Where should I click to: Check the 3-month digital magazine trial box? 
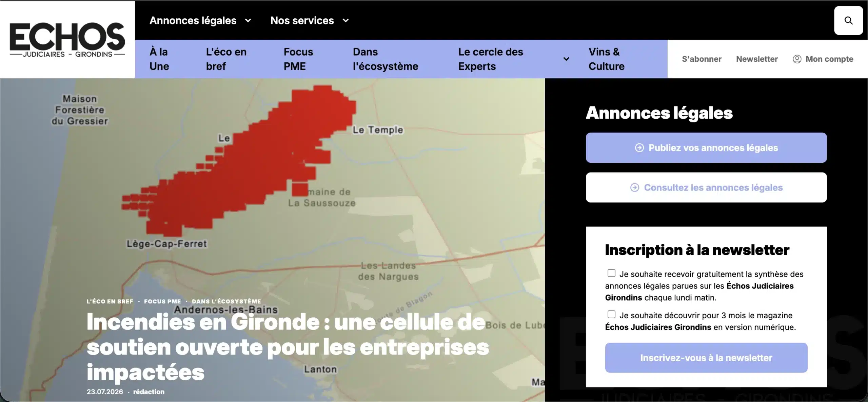tap(611, 315)
